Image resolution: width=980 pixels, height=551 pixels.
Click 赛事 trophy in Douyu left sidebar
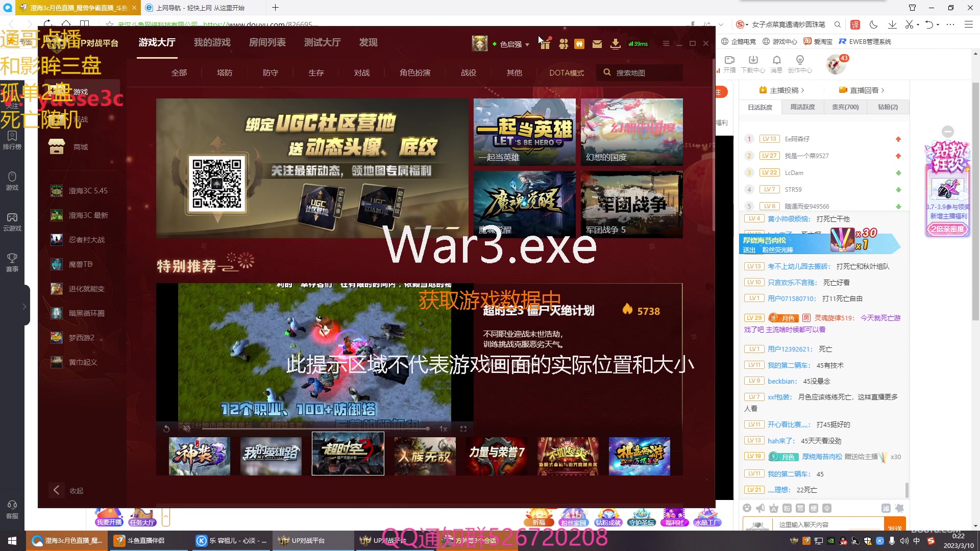[12, 262]
